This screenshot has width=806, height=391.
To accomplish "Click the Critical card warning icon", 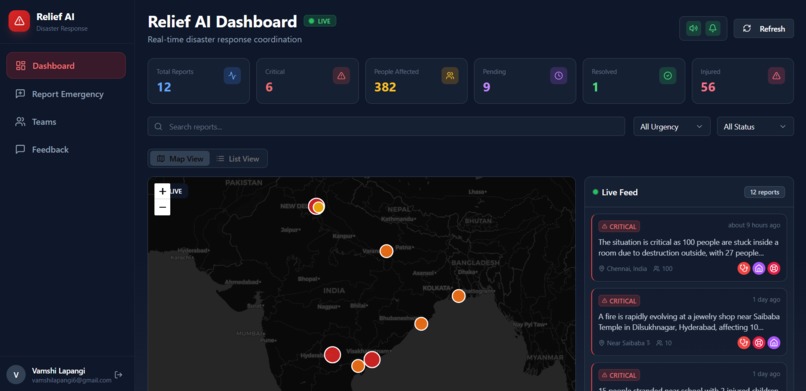I will click(x=341, y=76).
